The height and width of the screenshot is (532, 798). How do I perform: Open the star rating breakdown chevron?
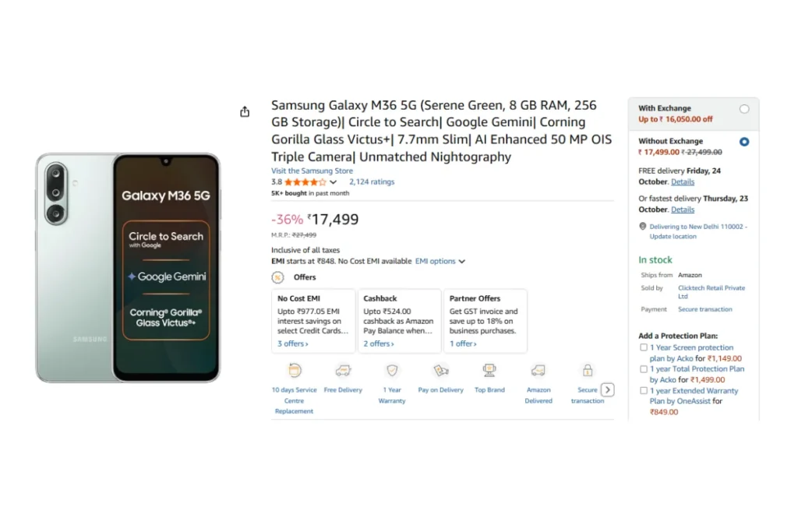[x=334, y=182]
